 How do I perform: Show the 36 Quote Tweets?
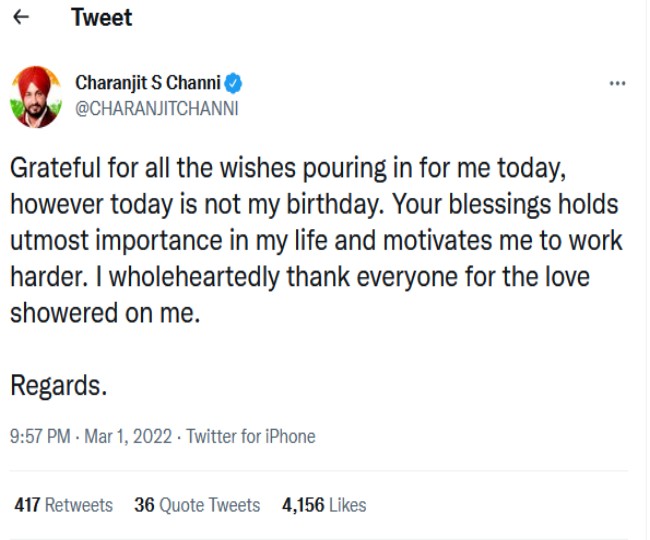197,505
